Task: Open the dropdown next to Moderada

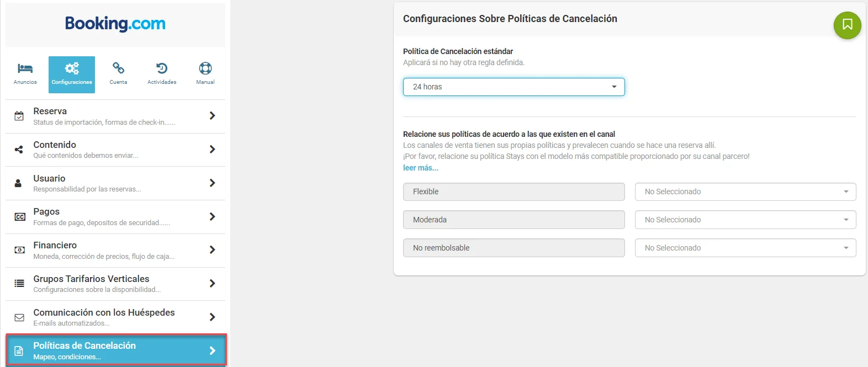Action: pyautogui.click(x=745, y=220)
